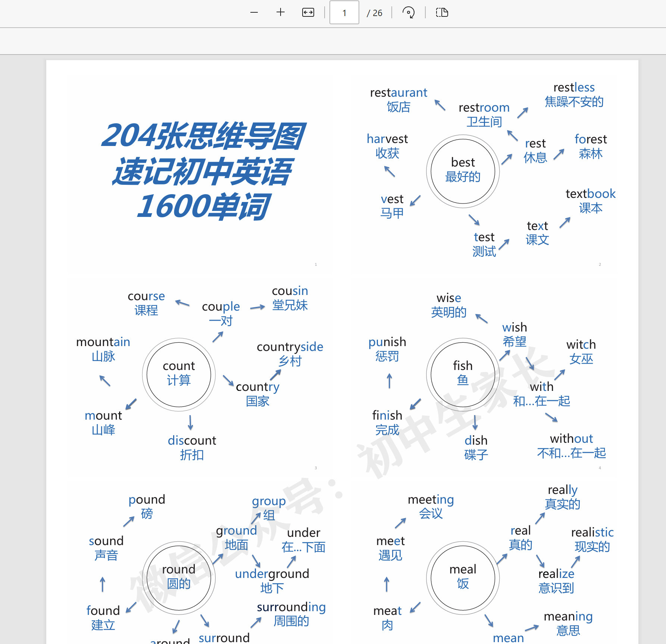The height and width of the screenshot is (644, 666).
Task: Click the zoom out minus icon
Action: 254,13
